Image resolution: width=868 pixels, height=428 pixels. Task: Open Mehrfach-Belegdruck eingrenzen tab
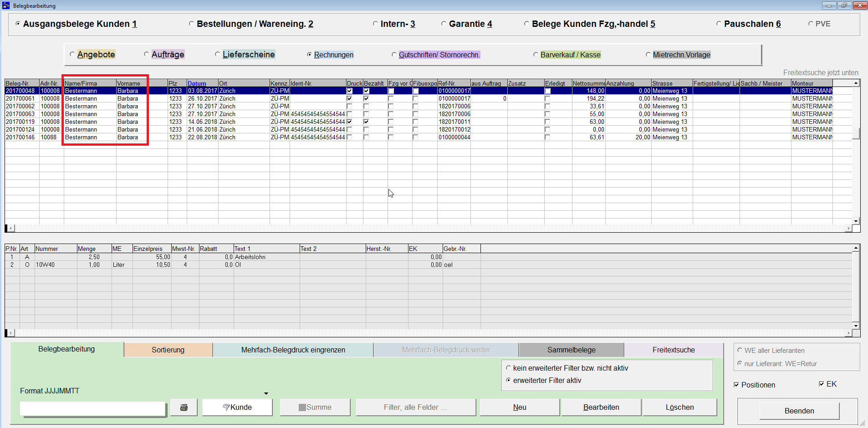[x=293, y=350]
